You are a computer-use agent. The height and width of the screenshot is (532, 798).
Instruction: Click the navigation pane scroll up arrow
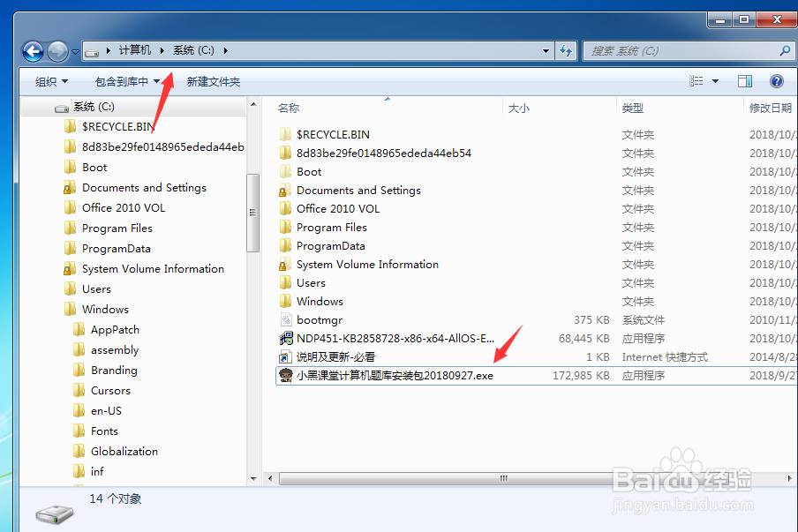(x=253, y=104)
